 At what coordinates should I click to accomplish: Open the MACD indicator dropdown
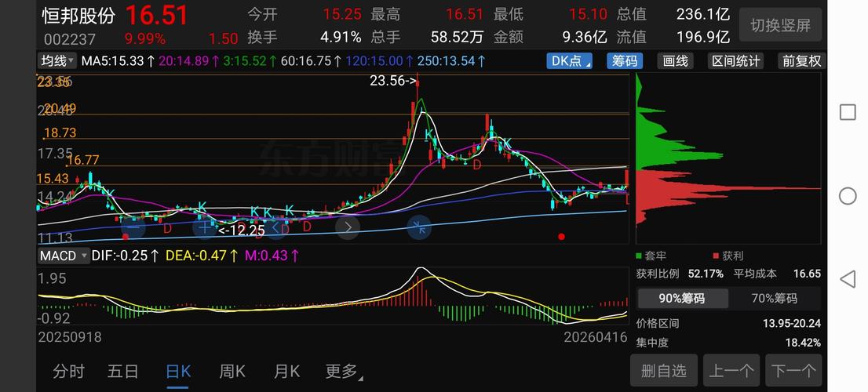(63, 256)
